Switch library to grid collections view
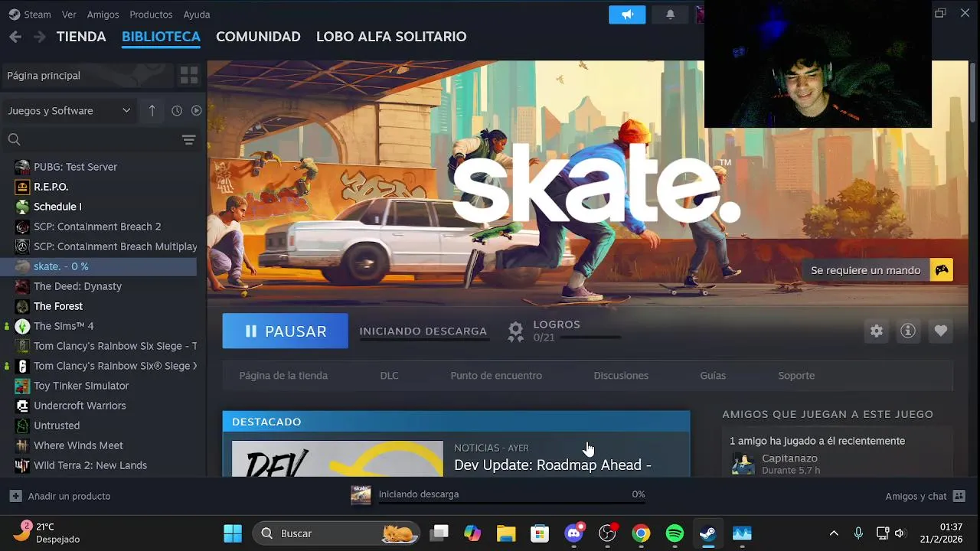The image size is (980, 551). point(189,75)
